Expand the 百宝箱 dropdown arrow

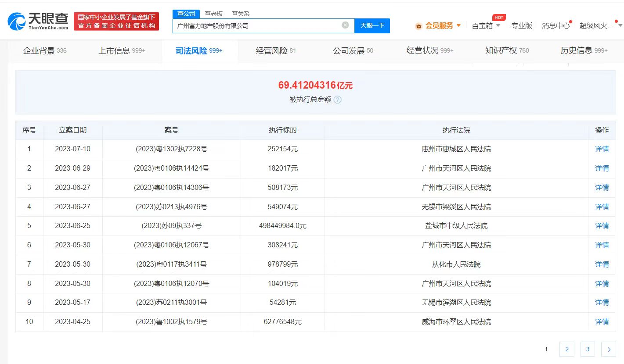tap(498, 25)
